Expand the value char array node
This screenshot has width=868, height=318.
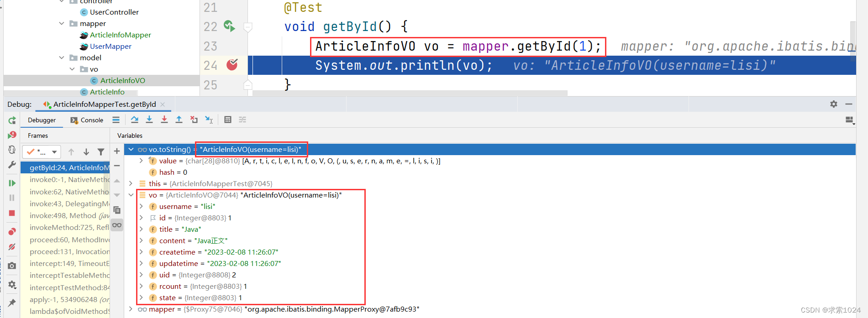[141, 161]
